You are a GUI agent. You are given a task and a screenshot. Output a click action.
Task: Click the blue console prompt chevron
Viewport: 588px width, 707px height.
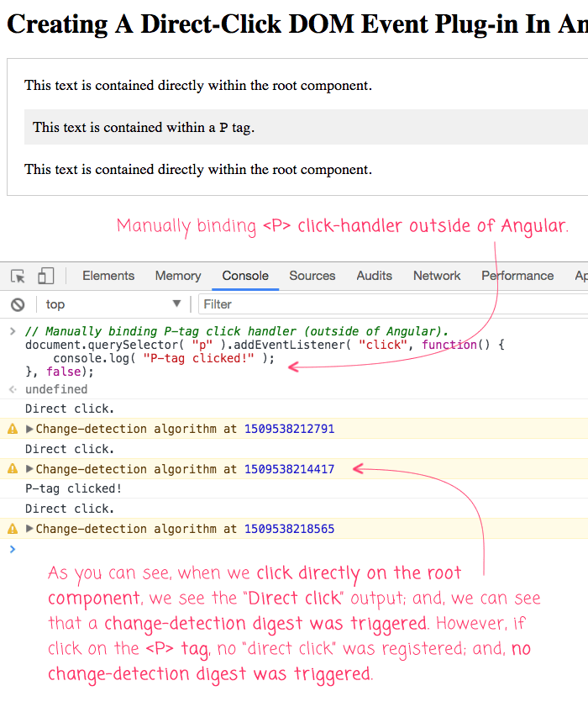tap(12, 549)
